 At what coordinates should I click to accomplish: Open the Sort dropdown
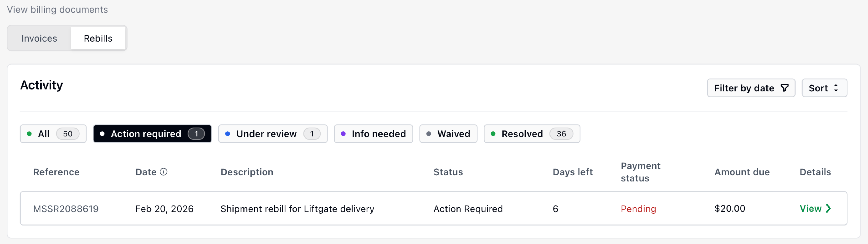[x=824, y=88]
